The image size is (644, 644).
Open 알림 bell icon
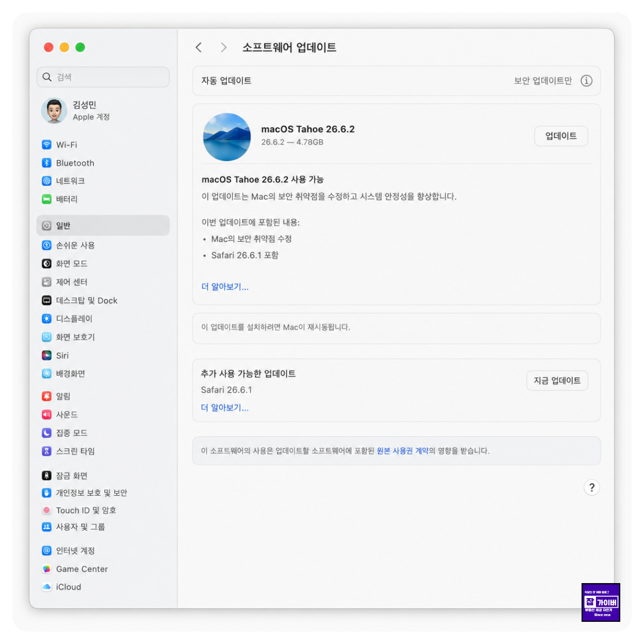[x=46, y=396]
